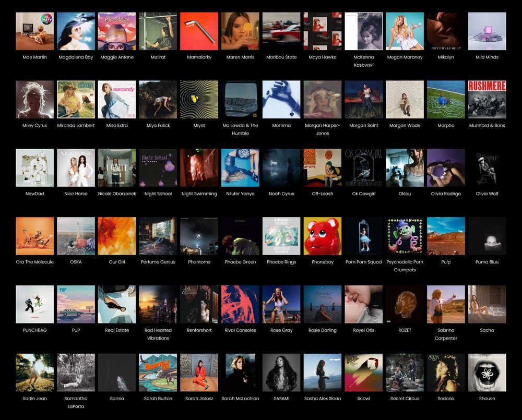Click the Nilufer Yanya cover thumbnail
Viewport: 522px width, 420px height.
click(240, 167)
